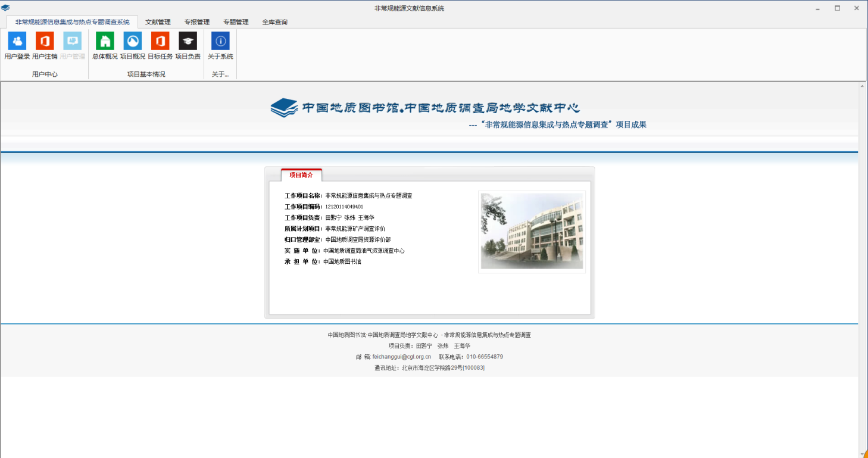Click the 项目负责 graduation cap icon
The width and height of the screenshot is (868, 458).
[x=188, y=41]
